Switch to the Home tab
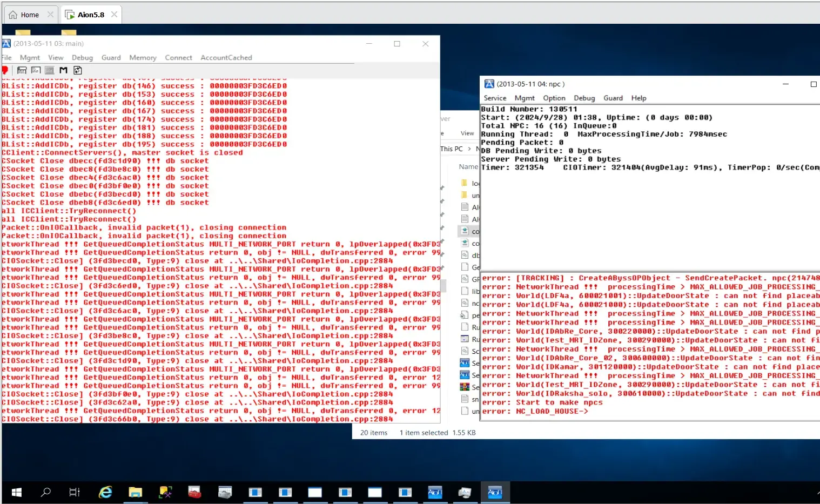The height and width of the screenshot is (504, 820). tap(30, 15)
